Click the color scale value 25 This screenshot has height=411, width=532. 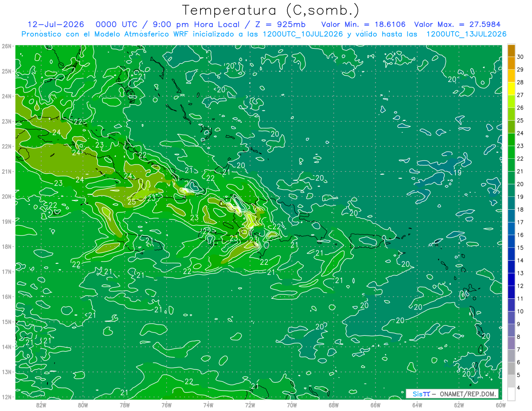(520, 121)
